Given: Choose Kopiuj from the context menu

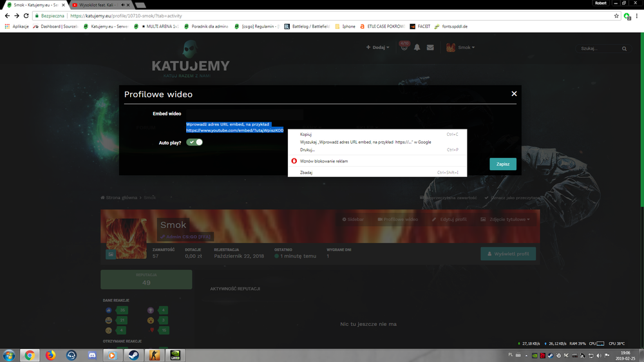Looking at the screenshot, I should 377,135.
